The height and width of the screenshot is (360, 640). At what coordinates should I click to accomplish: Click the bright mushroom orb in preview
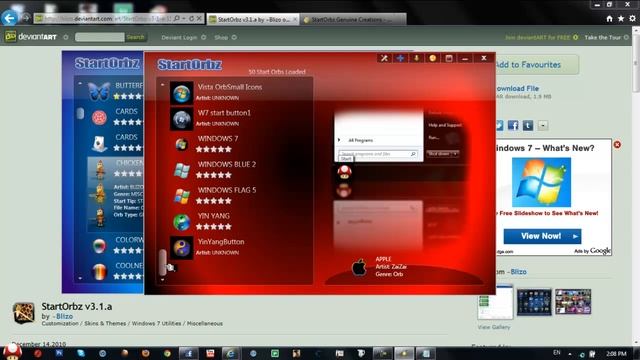click(344, 172)
